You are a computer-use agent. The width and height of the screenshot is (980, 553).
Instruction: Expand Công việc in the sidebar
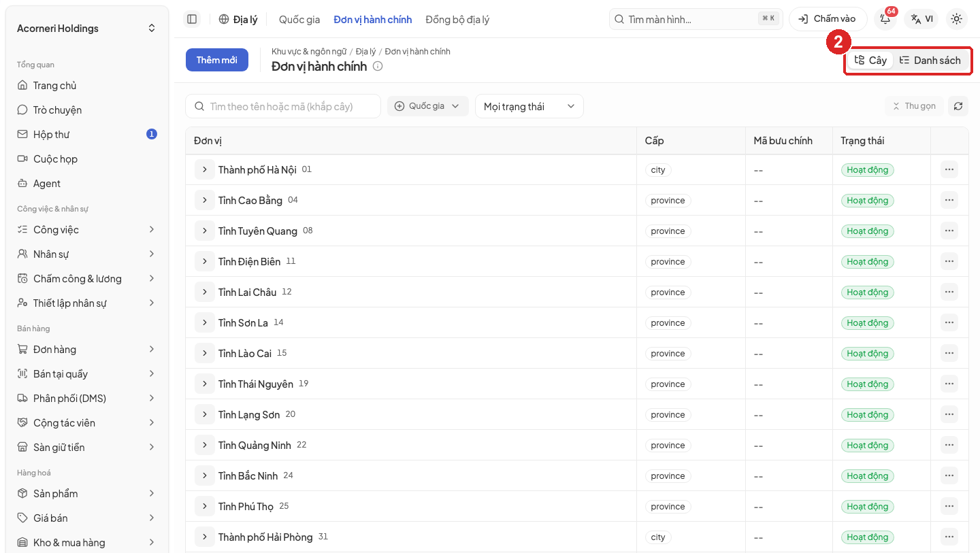[x=87, y=230]
